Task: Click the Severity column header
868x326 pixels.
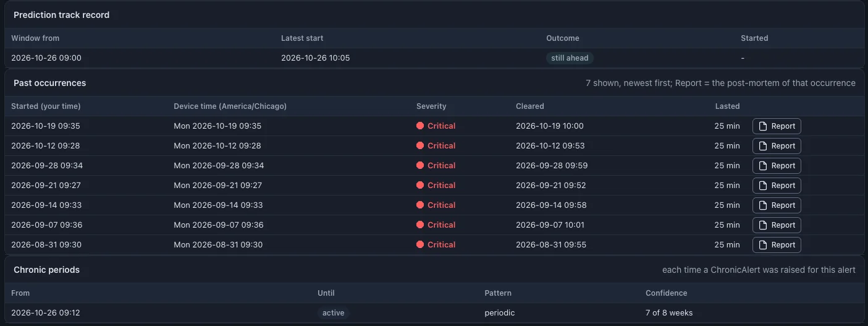Action: coord(431,106)
